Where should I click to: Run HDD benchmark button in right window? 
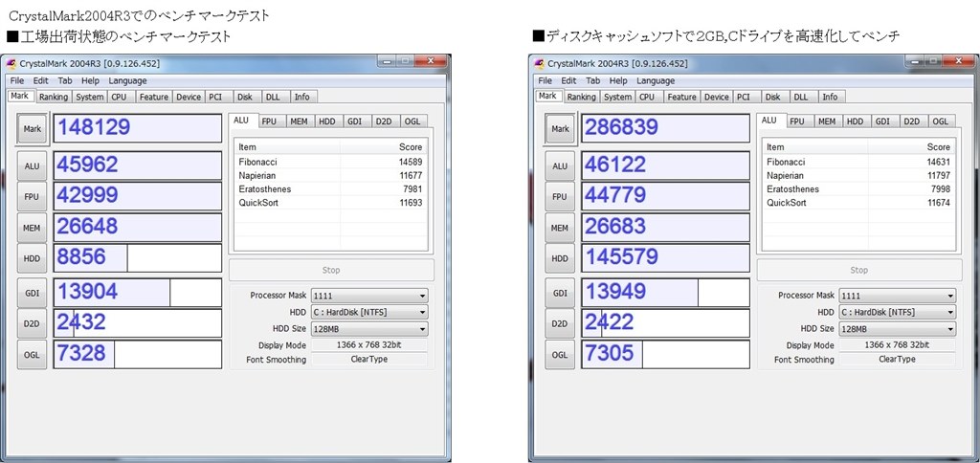pos(560,258)
